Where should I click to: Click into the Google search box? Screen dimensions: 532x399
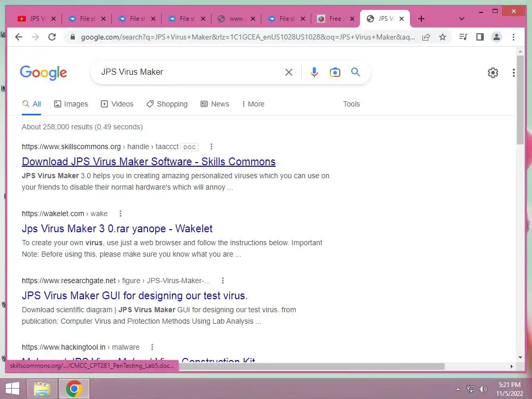tap(190, 72)
